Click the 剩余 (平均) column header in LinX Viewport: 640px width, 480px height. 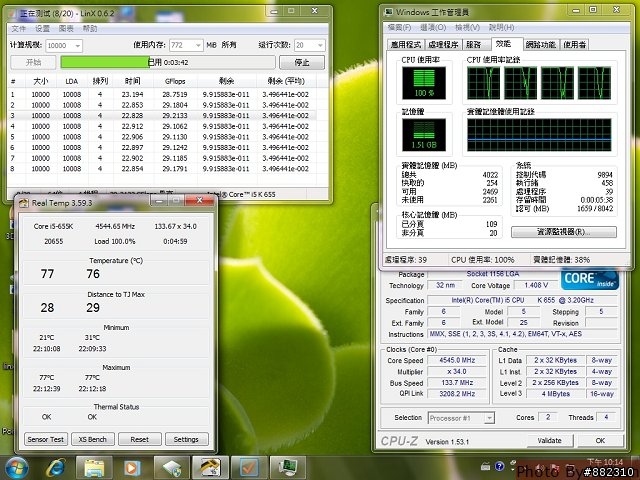click(x=286, y=81)
